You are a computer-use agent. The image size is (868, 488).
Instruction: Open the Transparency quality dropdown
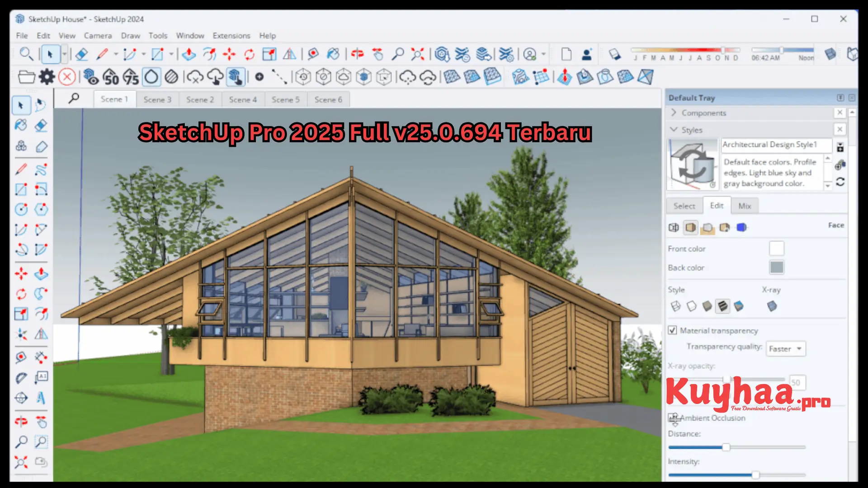coord(786,348)
